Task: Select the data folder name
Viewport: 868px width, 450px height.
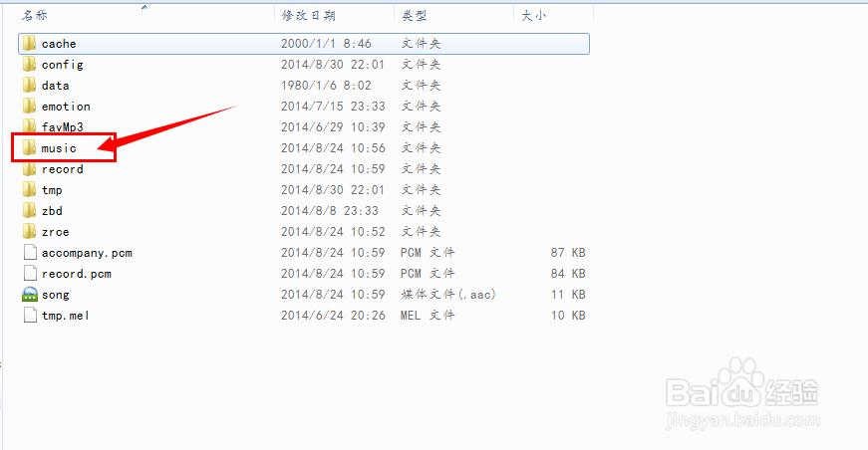Action: (x=56, y=86)
